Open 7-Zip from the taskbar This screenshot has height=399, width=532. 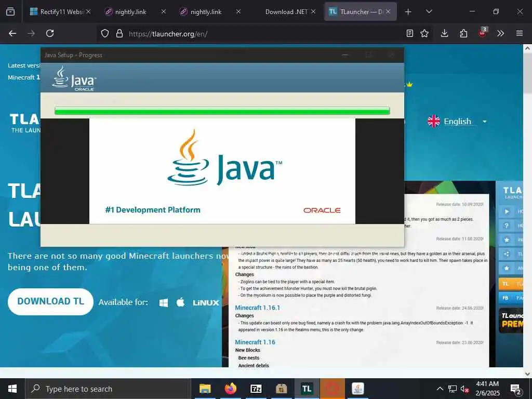256,389
